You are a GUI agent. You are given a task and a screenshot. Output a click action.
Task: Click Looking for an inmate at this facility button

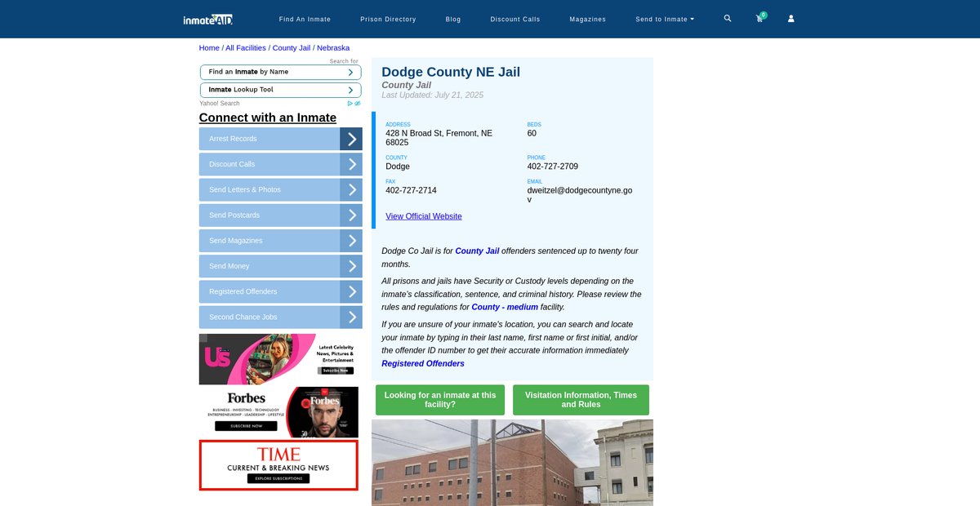[x=440, y=400]
